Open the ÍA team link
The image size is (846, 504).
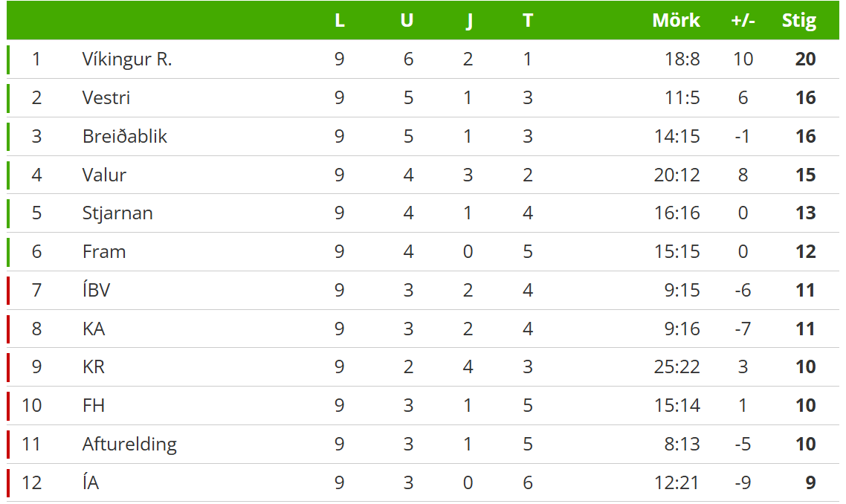[x=91, y=483]
